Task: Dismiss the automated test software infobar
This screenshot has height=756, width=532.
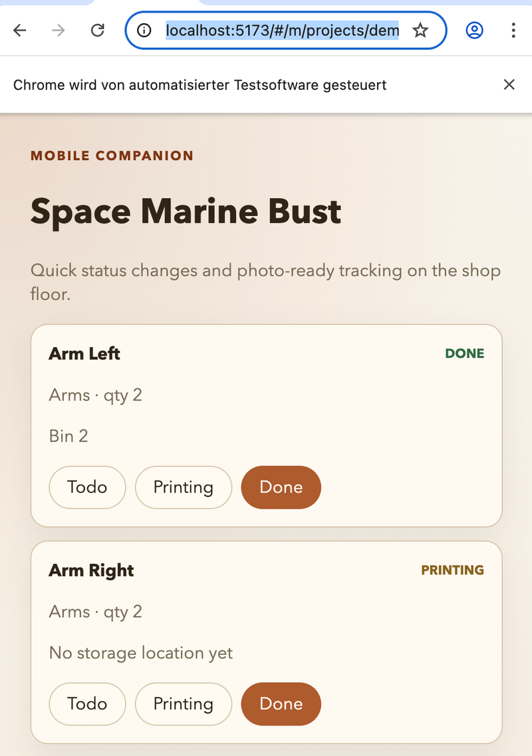Action: (509, 84)
